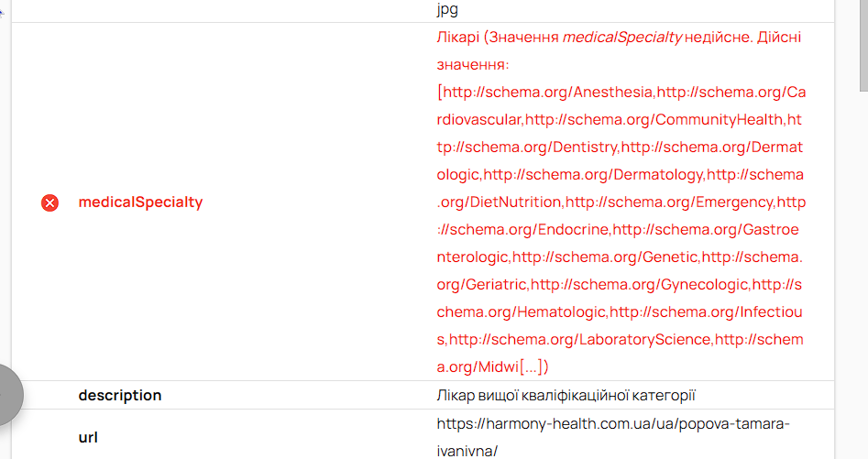The height and width of the screenshot is (459, 868).
Task: Click the red error icon beside medicalSpecialty
Action: click(x=50, y=202)
